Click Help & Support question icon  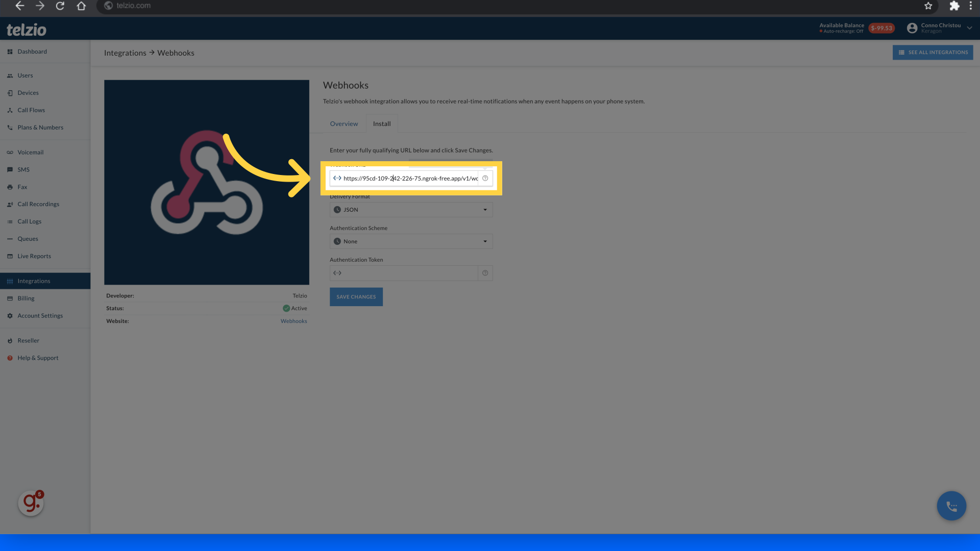pos(10,358)
